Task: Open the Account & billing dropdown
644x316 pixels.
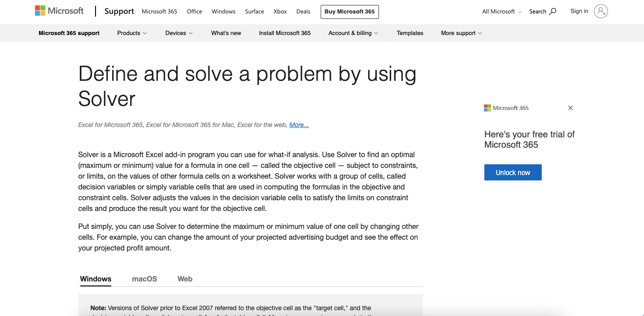Action: (353, 33)
